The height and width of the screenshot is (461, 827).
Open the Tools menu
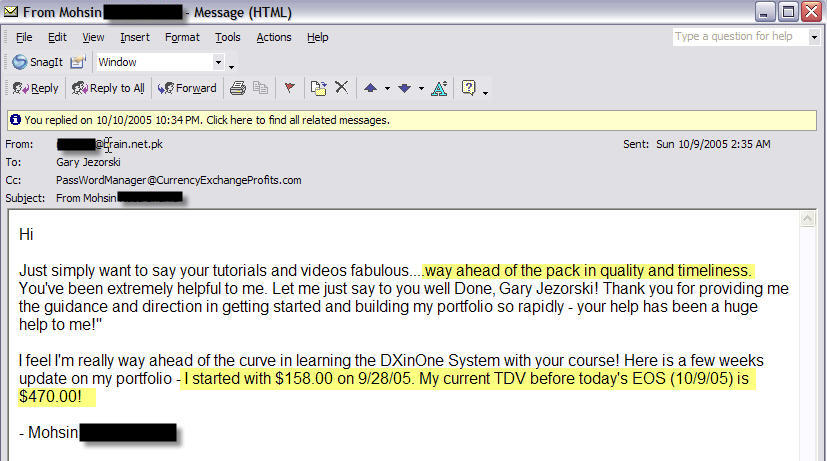(228, 37)
